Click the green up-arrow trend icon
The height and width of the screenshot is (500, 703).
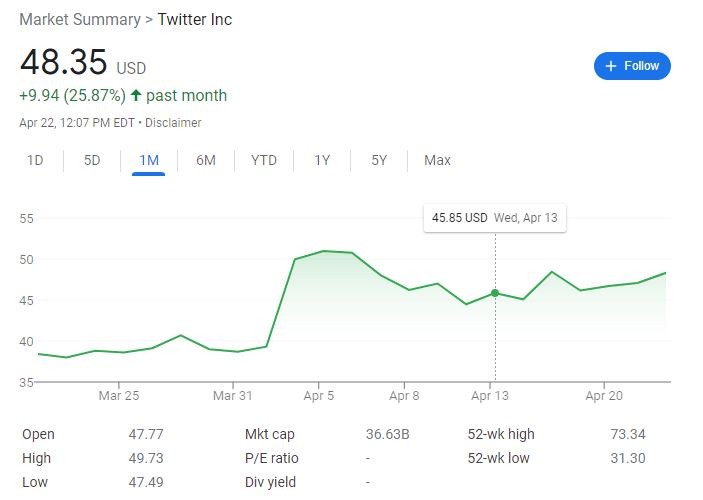(x=136, y=96)
